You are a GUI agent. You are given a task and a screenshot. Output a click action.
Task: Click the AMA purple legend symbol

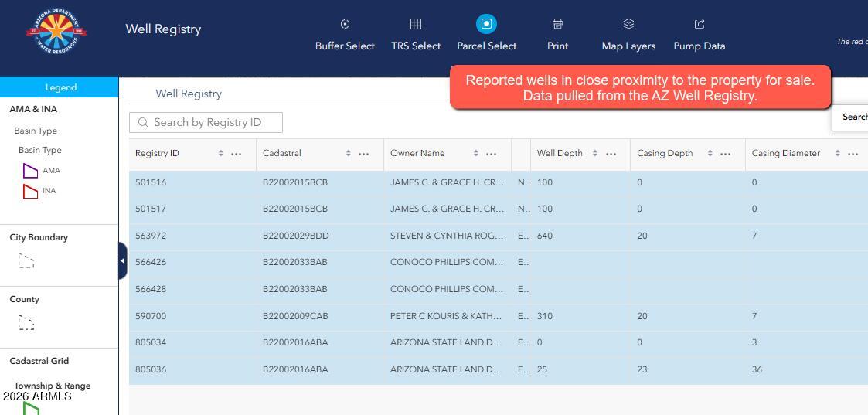pos(30,171)
